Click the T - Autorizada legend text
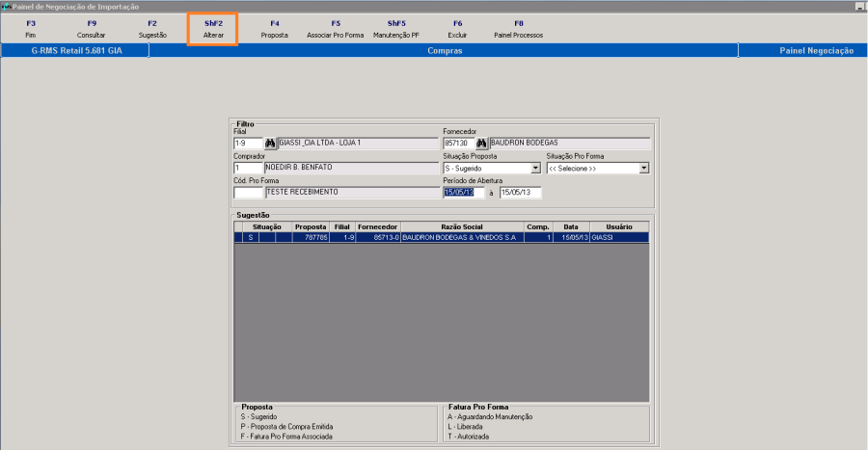Screen dimensions: 868x450 469,437
